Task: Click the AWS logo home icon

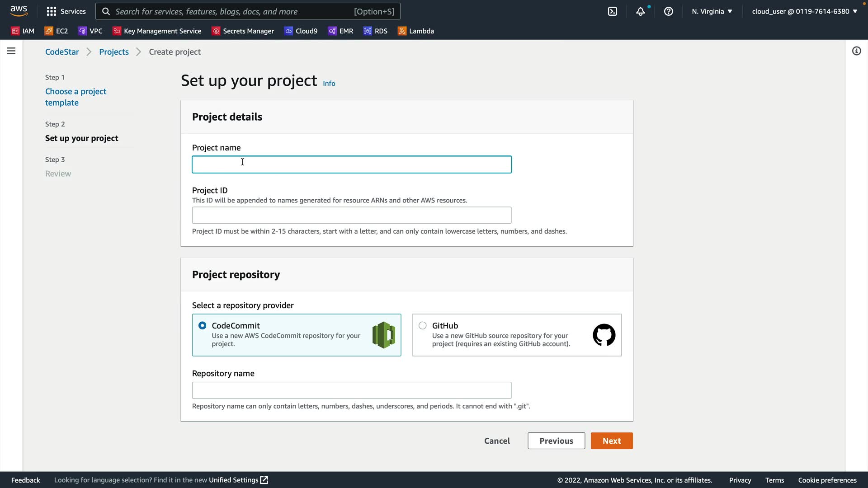Action: tap(19, 11)
